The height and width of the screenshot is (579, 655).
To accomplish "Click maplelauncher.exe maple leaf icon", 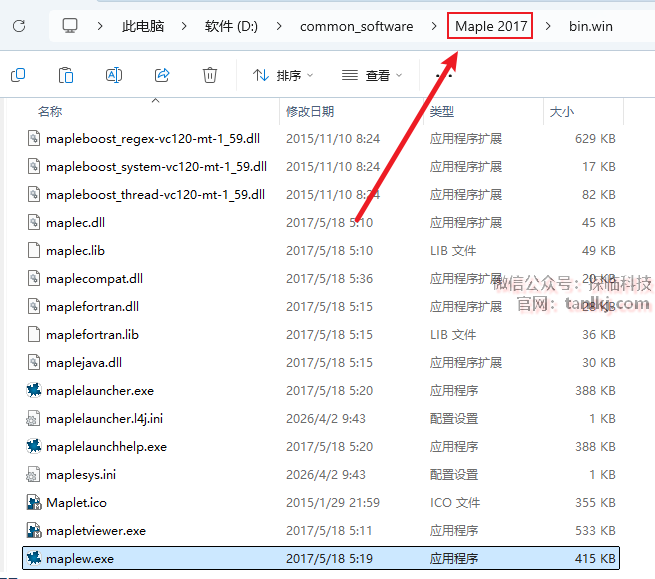I will coord(34,390).
